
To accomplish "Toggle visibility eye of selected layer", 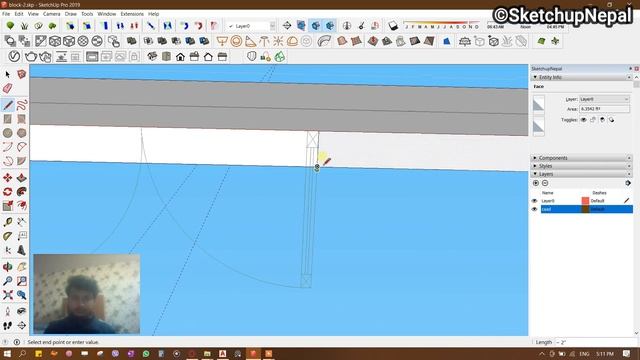I will click(534, 209).
